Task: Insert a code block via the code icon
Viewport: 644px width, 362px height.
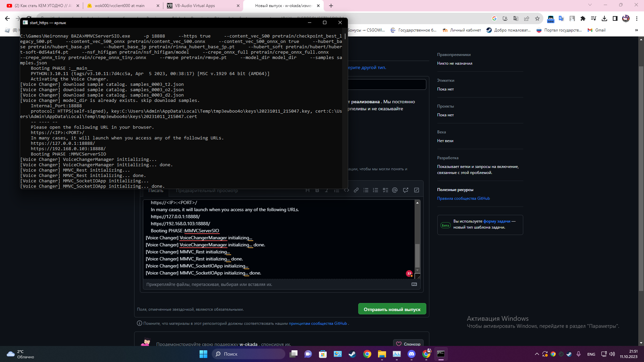Action: coord(346,190)
